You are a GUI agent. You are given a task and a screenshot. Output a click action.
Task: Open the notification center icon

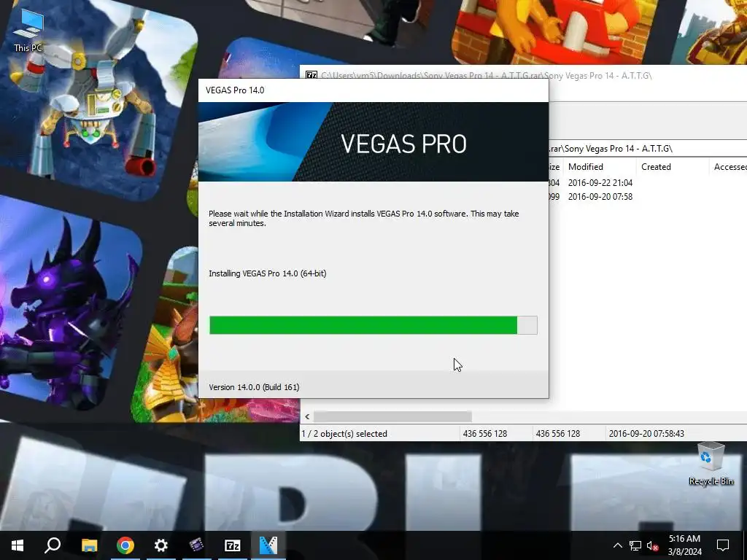coord(723,545)
